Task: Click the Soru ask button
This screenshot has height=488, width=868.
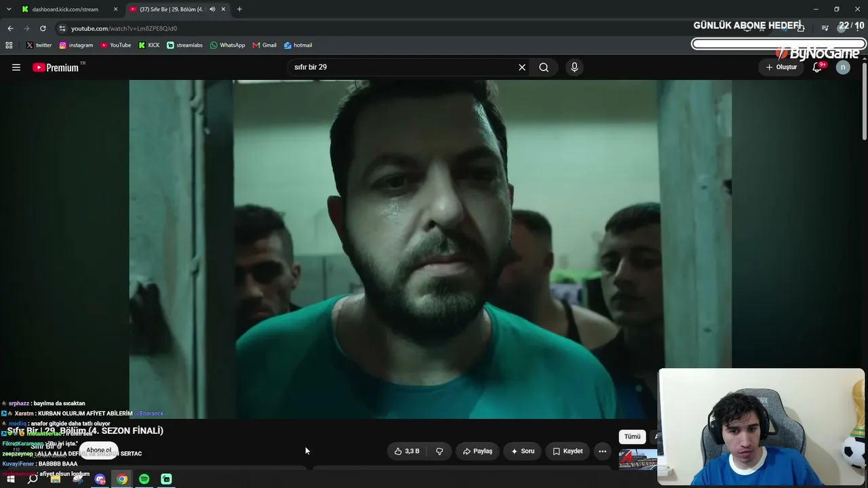Action: [523, 451]
